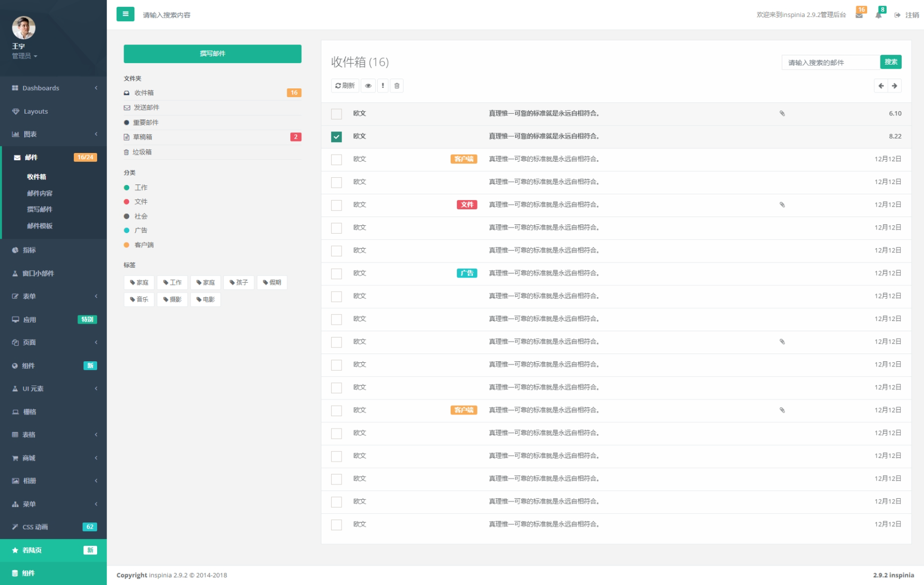Open the bell notifications icon showing 8
The image size is (924, 585).
879,14
